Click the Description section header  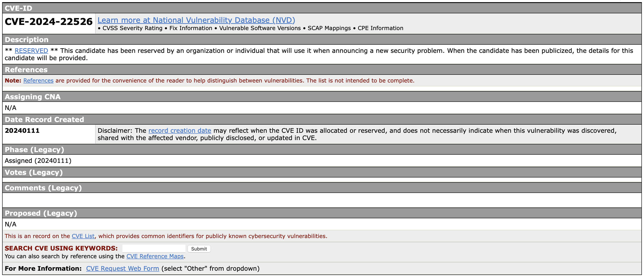pos(27,40)
